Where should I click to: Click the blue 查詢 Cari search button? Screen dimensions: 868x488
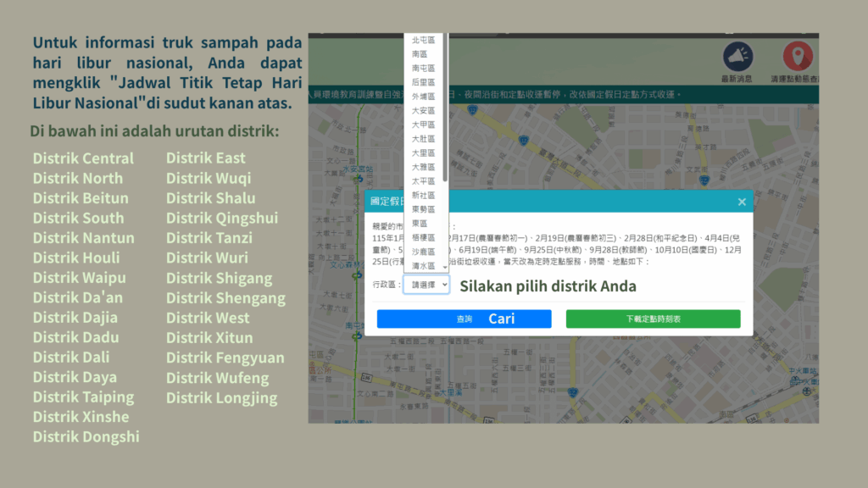tap(464, 319)
